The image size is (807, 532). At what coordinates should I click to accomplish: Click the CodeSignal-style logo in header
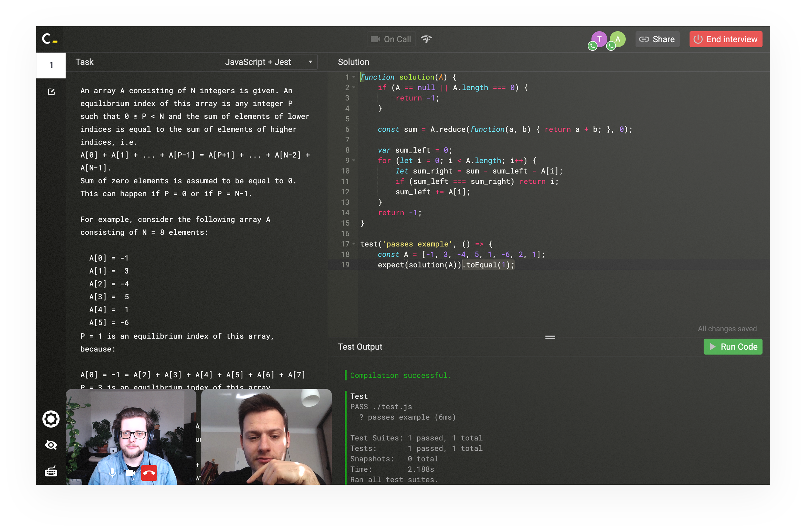click(x=49, y=39)
